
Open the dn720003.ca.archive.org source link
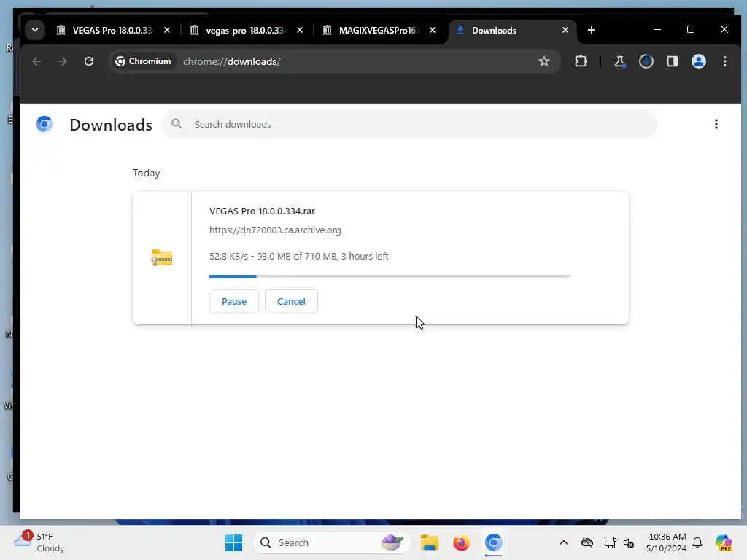pyautogui.click(x=275, y=230)
